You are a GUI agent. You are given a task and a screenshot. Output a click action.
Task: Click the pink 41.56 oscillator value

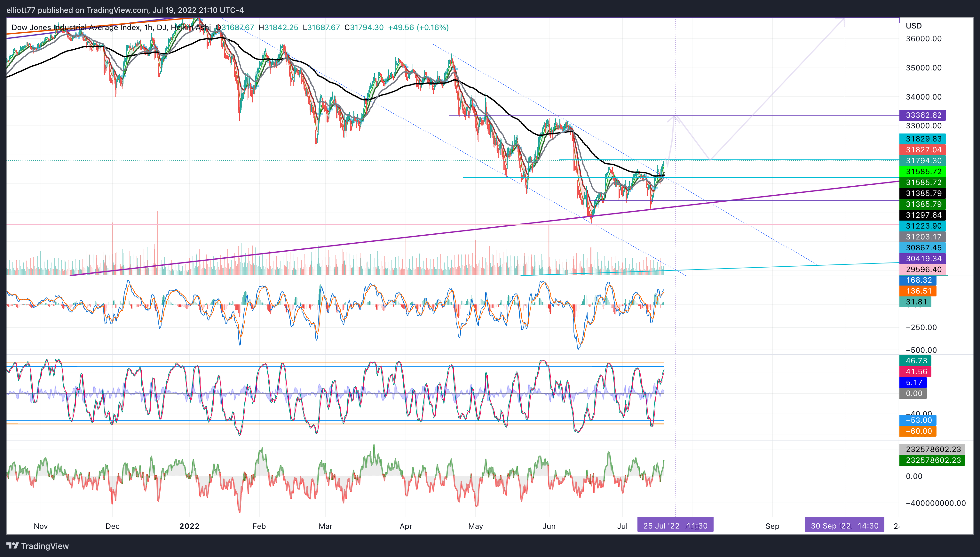click(915, 371)
